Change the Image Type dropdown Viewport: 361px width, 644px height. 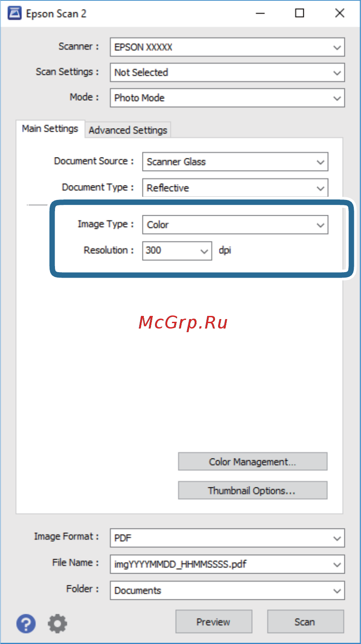coord(235,225)
